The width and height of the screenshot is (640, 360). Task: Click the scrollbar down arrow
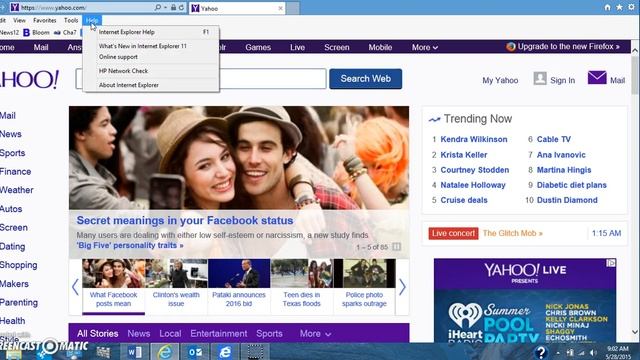635,332
